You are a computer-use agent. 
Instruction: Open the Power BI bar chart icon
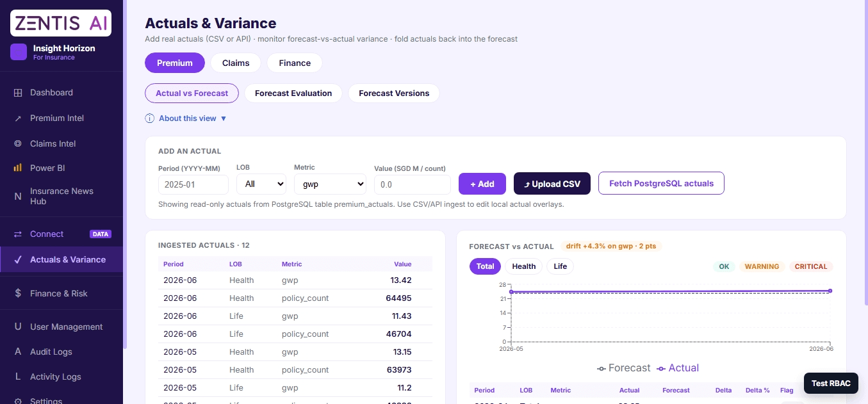(18, 168)
